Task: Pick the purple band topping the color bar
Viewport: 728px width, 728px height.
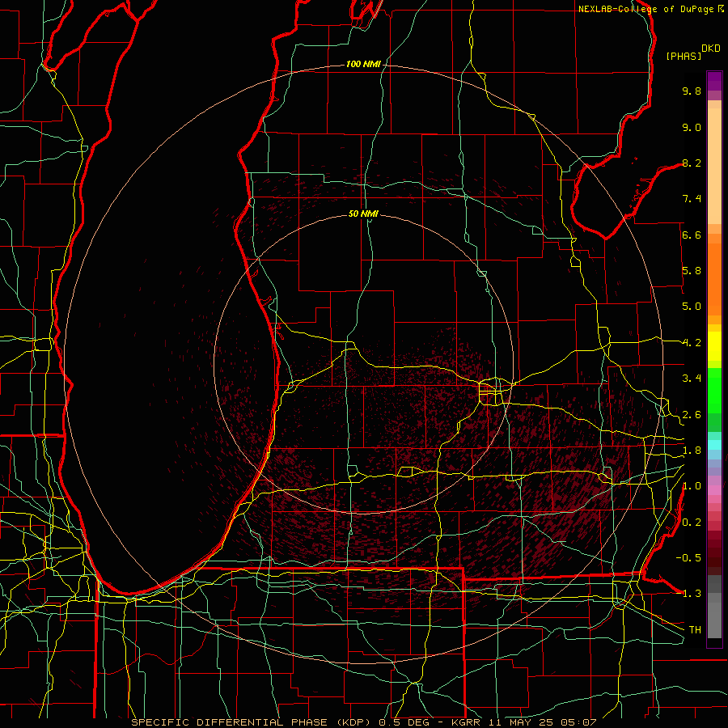Action: click(x=714, y=81)
